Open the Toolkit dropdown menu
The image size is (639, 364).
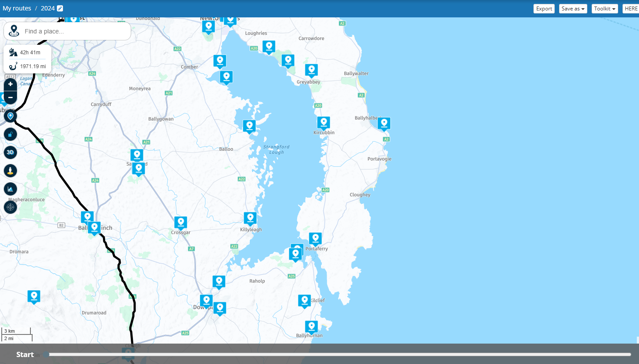(x=604, y=9)
